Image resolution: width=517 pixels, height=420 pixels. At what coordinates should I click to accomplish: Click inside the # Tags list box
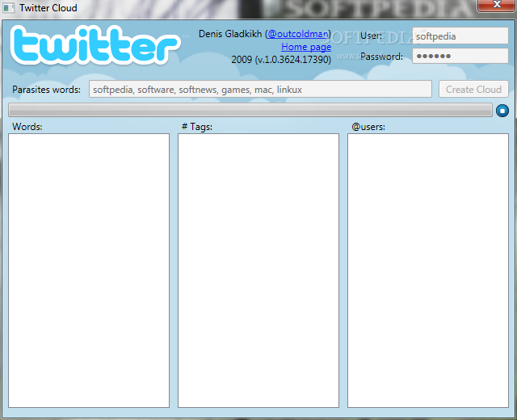[x=258, y=271]
